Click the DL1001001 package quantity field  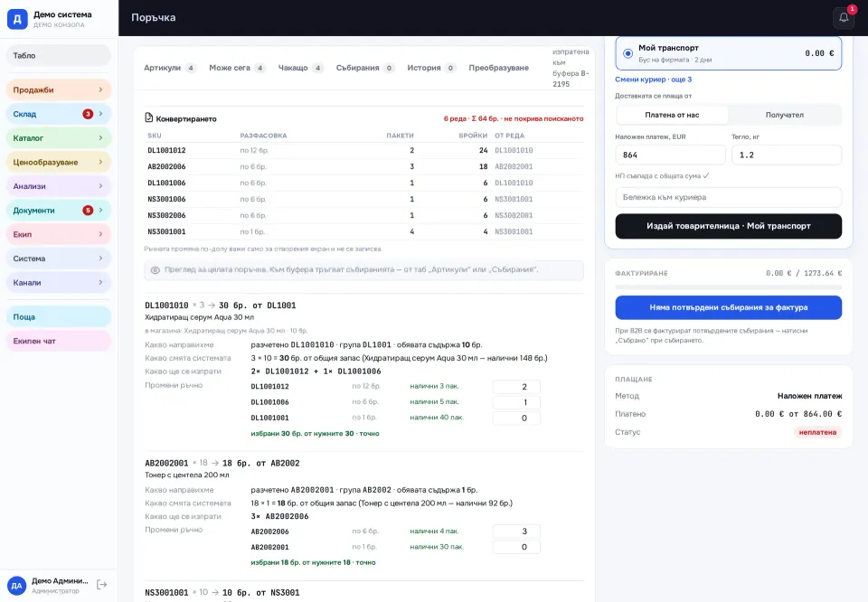pyautogui.click(x=516, y=418)
